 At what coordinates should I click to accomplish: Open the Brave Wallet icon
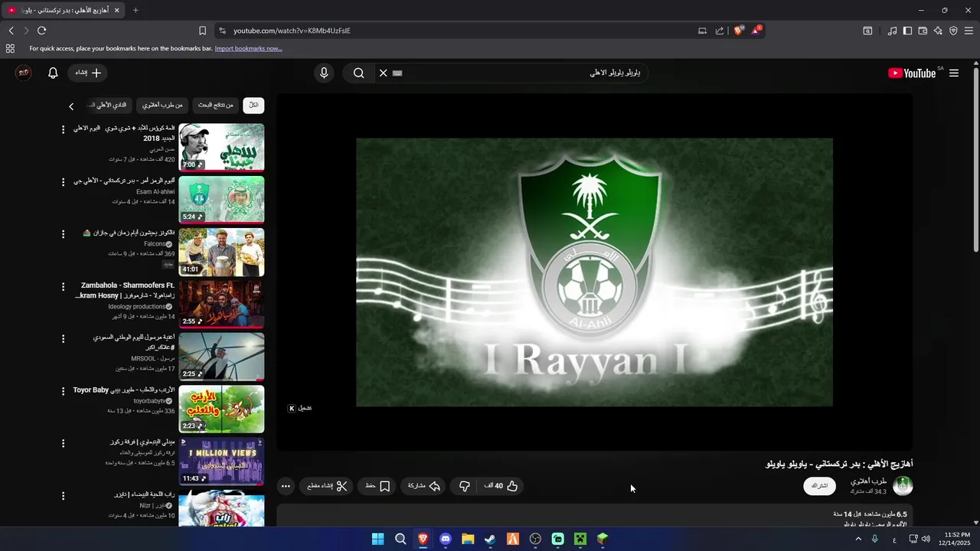923,31
